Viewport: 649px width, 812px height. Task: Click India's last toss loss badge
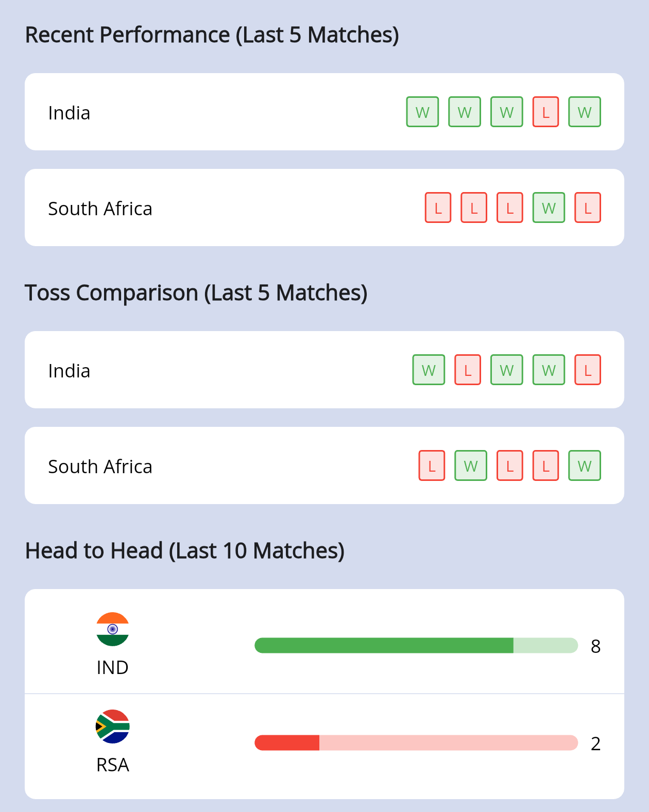click(x=588, y=370)
